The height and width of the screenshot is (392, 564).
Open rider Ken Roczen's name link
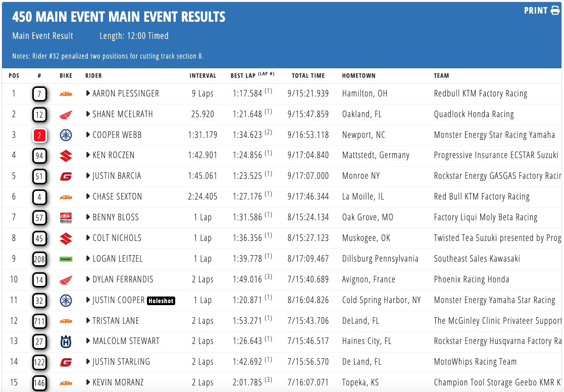coord(113,155)
